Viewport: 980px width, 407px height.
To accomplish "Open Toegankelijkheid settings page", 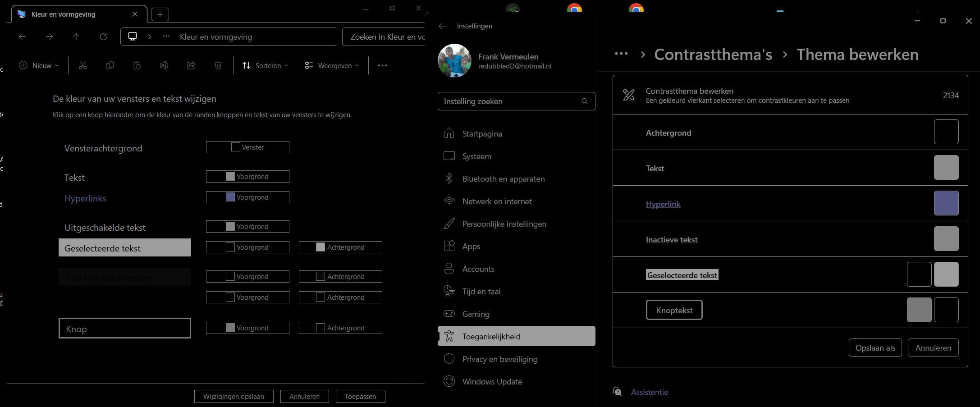I will click(517, 336).
